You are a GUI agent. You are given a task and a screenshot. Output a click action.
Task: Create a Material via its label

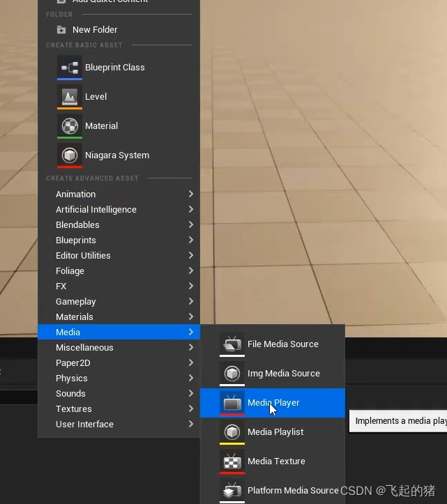pyautogui.click(x=101, y=126)
